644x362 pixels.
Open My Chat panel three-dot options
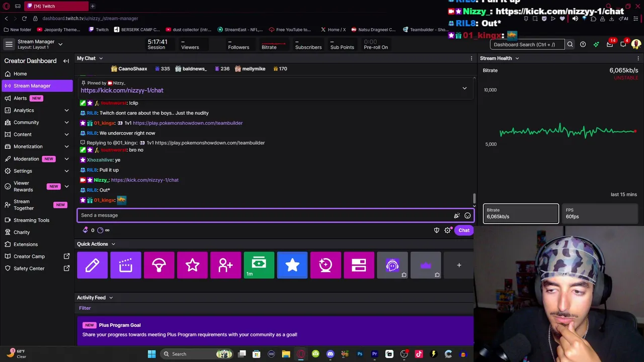click(x=471, y=58)
